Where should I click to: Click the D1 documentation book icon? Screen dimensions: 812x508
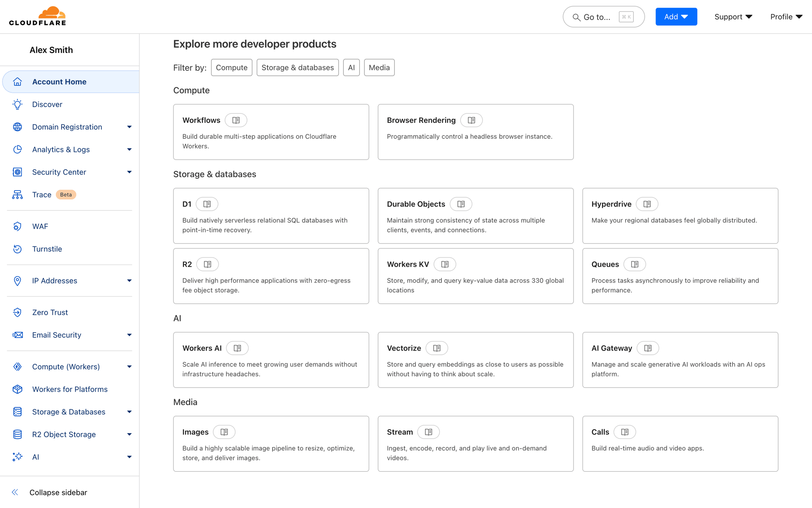pos(207,204)
